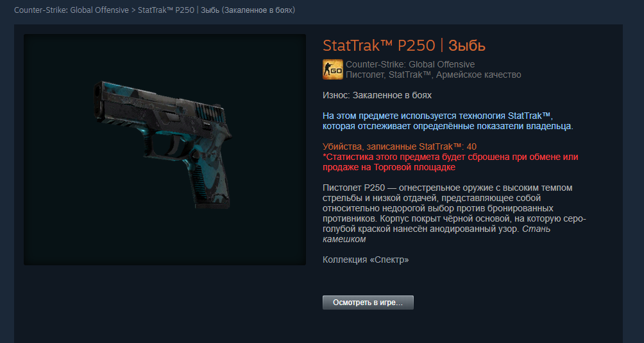Viewport: 644px width, 343px height.
Task: Click the CS:GO game icon
Action: tap(333, 69)
